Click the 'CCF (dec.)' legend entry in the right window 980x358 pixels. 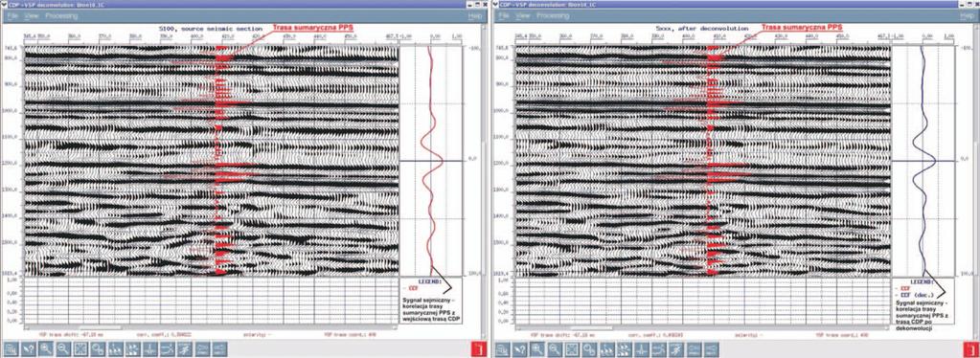(915, 294)
